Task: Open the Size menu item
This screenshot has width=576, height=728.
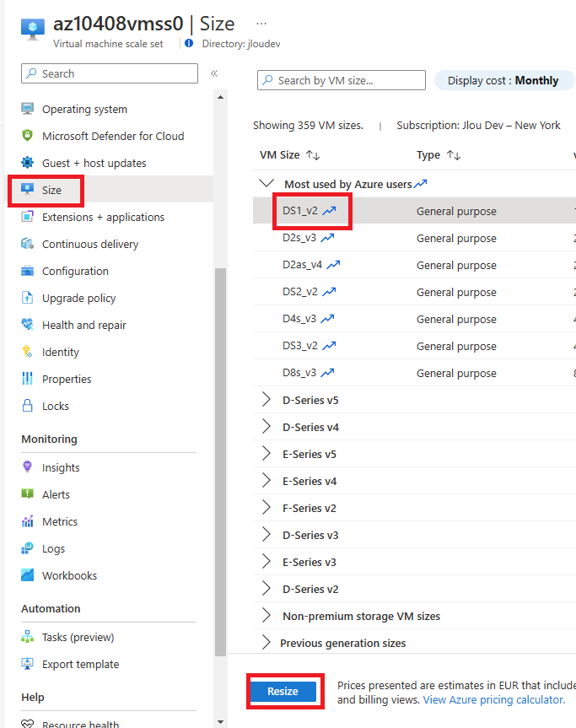Action: [x=110, y=190]
